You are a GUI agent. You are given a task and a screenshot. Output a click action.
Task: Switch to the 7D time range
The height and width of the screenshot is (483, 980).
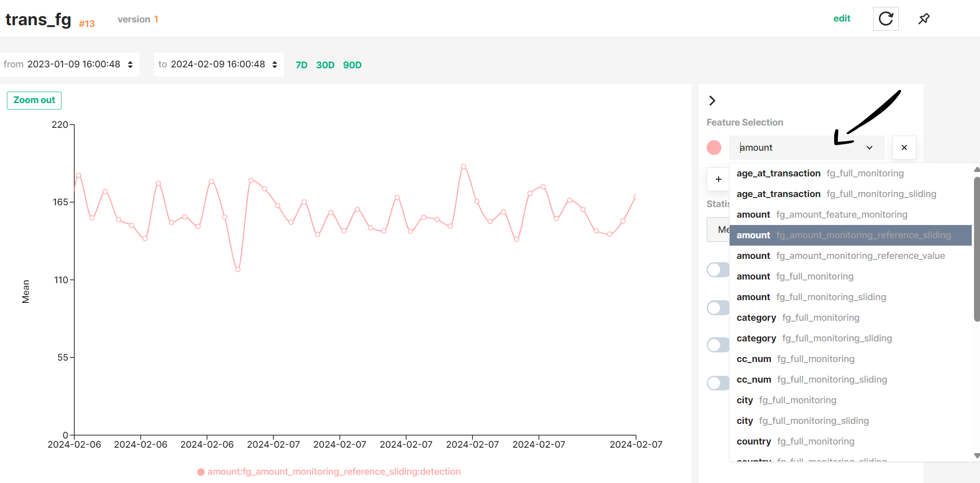point(302,65)
